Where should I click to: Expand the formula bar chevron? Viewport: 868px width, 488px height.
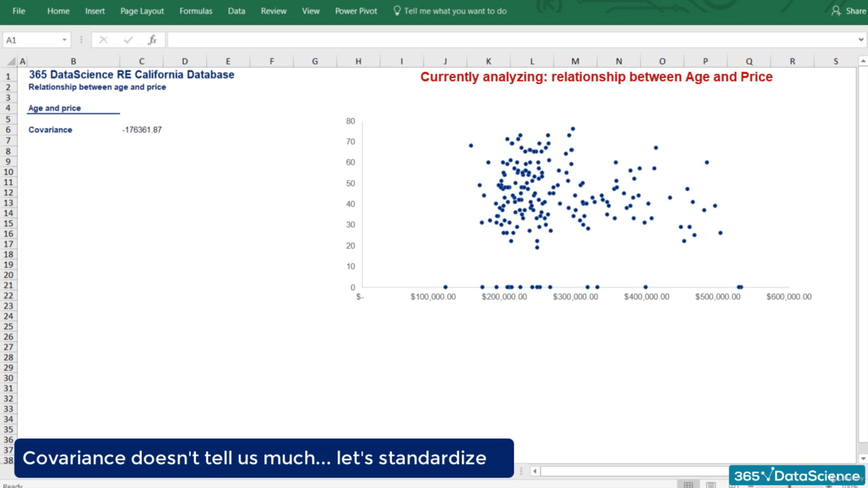coord(861,40)
